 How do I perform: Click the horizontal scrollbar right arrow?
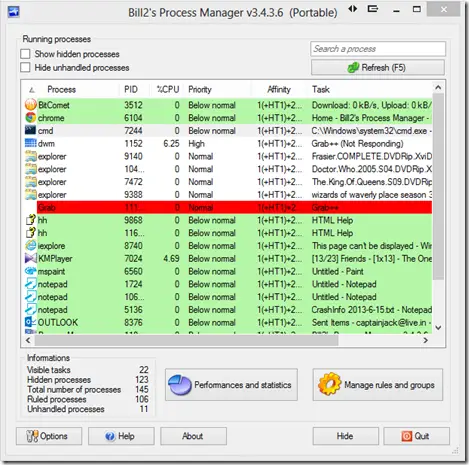(x=426, y=340)
